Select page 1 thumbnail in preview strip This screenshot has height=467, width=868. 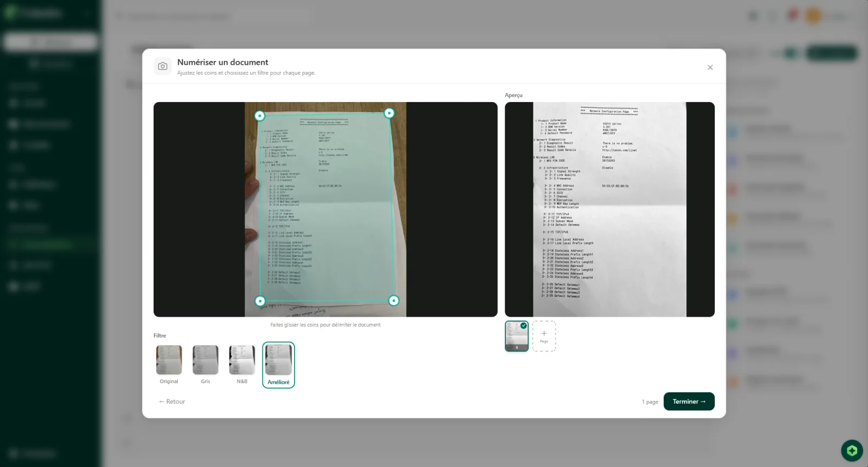517,336
